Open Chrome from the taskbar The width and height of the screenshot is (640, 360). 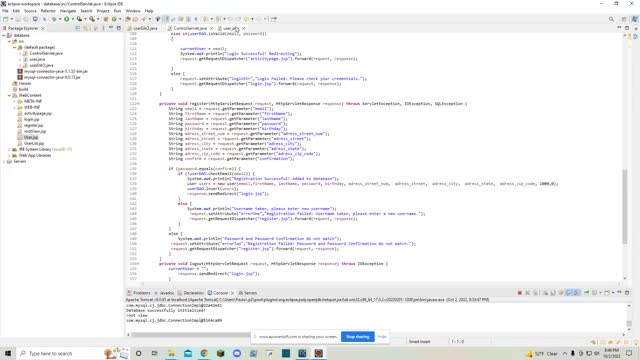(204, 353)
